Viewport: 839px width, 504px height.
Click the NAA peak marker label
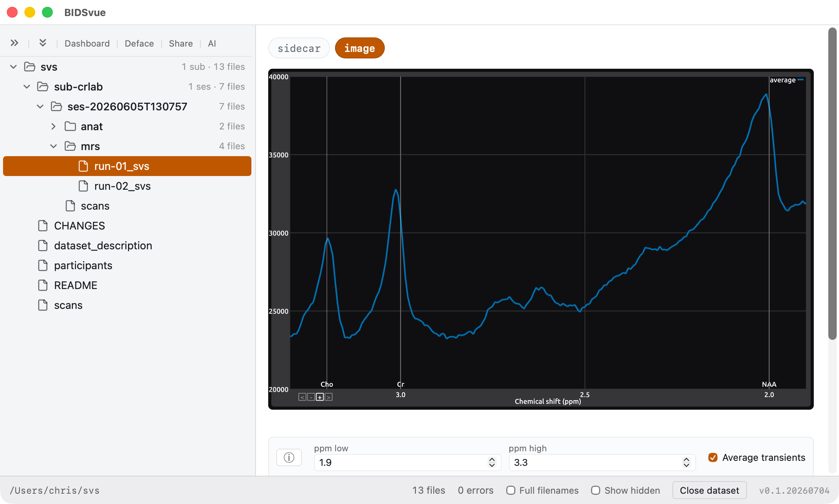click(x=769, y=384)
